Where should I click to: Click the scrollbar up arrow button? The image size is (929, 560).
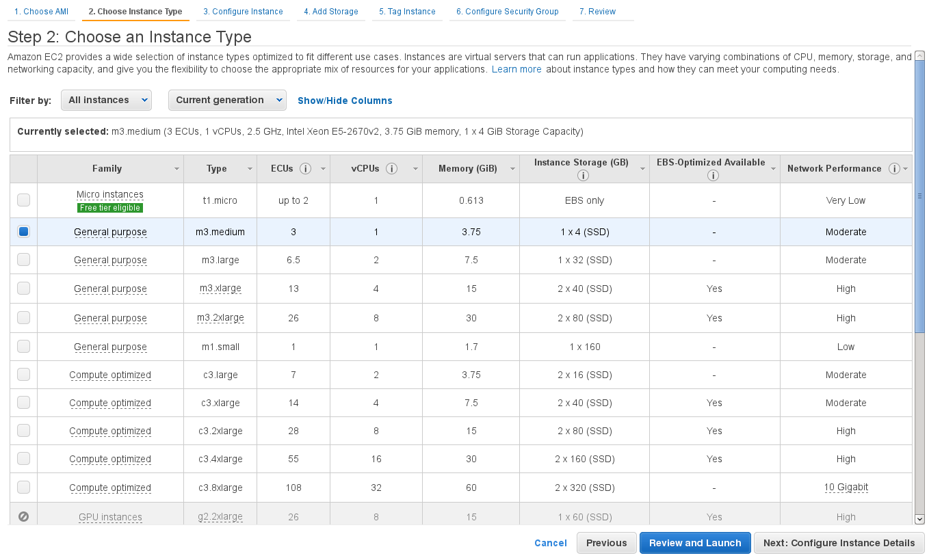click(x=919, y=56)
